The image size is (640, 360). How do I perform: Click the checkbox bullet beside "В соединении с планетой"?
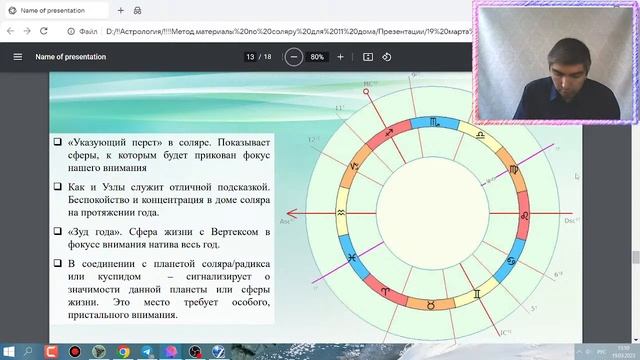[x=58, y=263]
